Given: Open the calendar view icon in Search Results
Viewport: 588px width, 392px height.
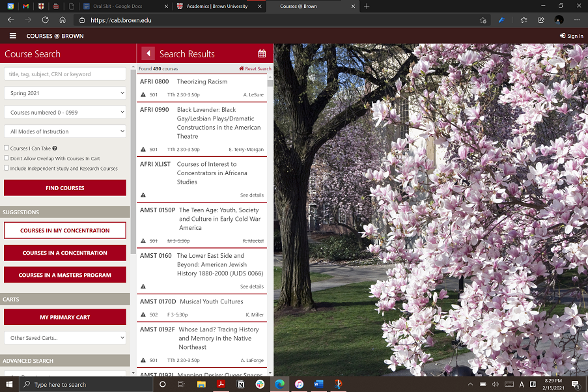Looking at the screenshot, I should tap(262, 54).
